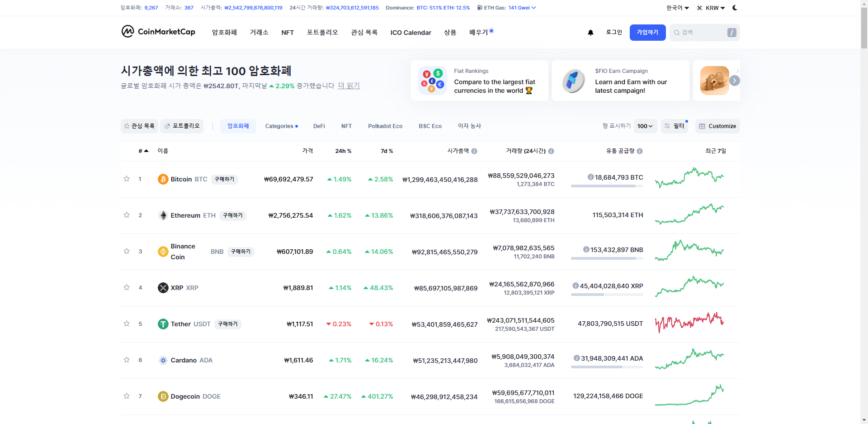Star XRP for watchlist
The width and height of the screenshot is (868, 424).
(127, 287)
